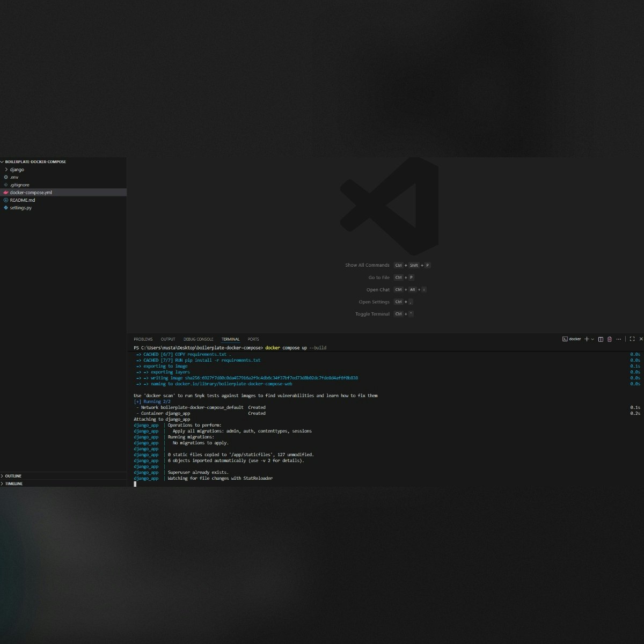Open docker-compose.yml from the explorer
Screen dimensions: 644x644
point(30,192)
